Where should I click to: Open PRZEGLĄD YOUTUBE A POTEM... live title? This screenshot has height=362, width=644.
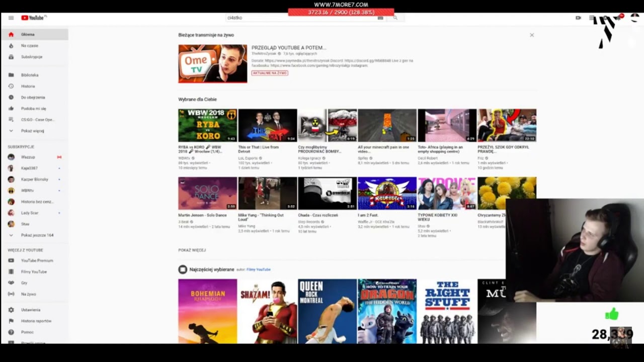pos(289,48)
